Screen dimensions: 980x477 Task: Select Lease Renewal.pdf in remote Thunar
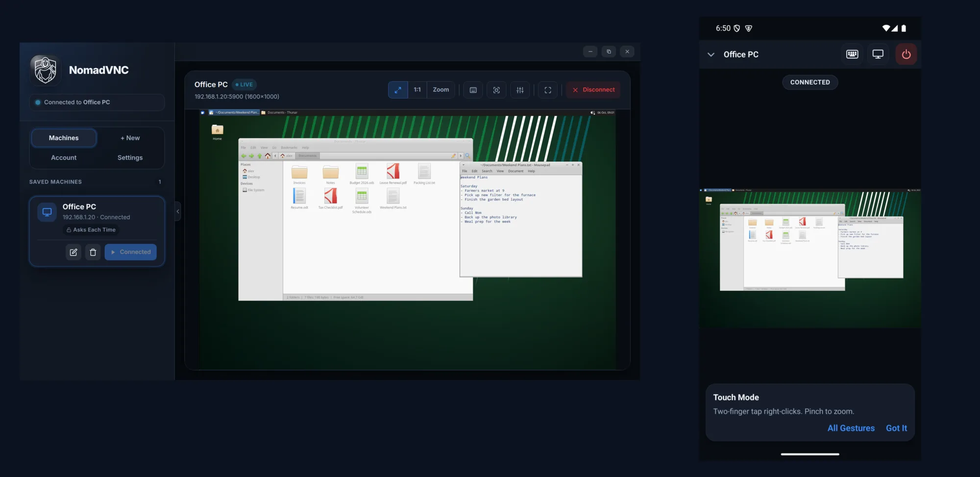(393, 175)
